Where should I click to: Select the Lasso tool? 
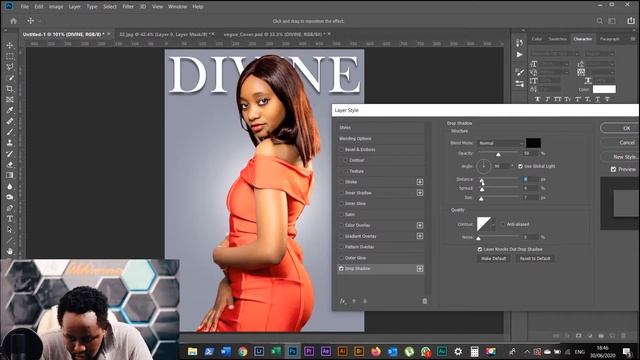point(10,67)
